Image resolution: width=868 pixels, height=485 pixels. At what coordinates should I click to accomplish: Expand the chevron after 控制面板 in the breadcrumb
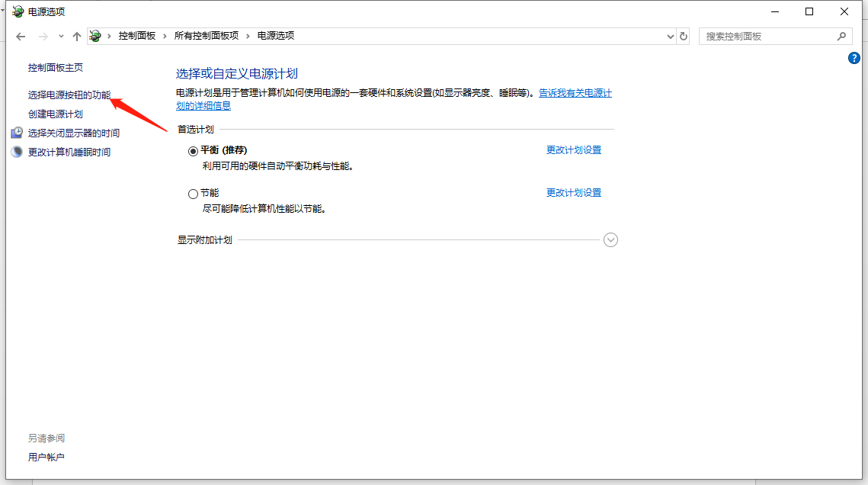[165, 36]
